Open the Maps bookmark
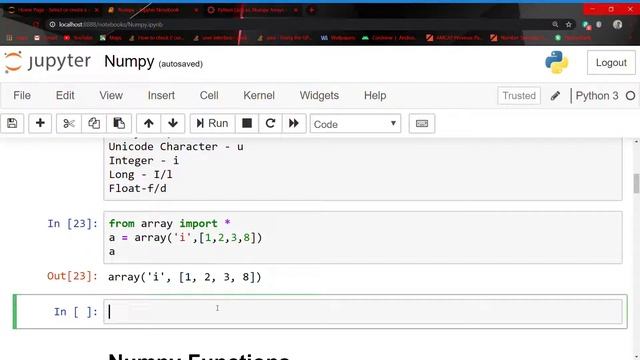The height and width of the screenshot is (360, 640). click(x=111, y=38)
